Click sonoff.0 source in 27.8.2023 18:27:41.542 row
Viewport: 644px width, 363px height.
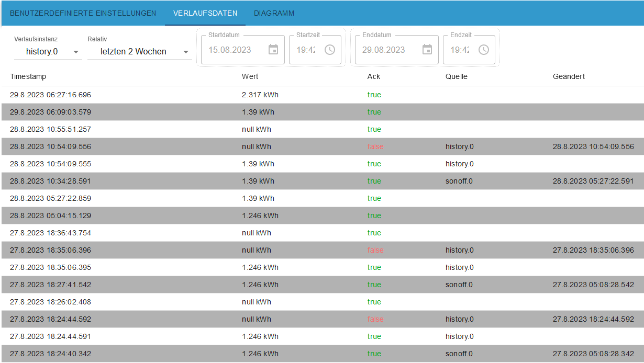point(459,285)
